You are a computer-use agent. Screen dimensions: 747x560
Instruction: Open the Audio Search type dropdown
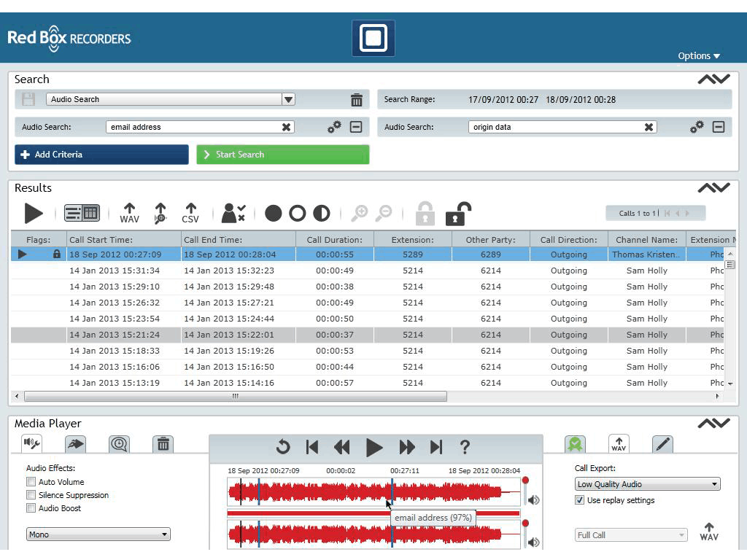pyautogui.click(x=288, y=100)
